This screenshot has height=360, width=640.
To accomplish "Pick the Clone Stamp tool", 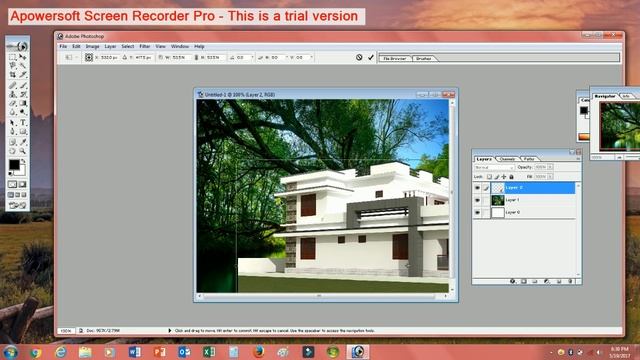I will 13,94.
